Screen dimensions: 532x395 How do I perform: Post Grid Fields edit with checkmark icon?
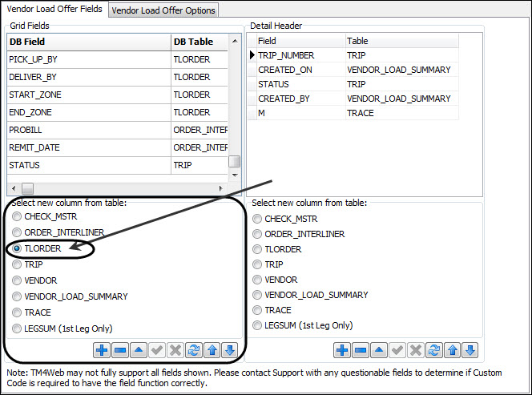(x=157, y=350)
